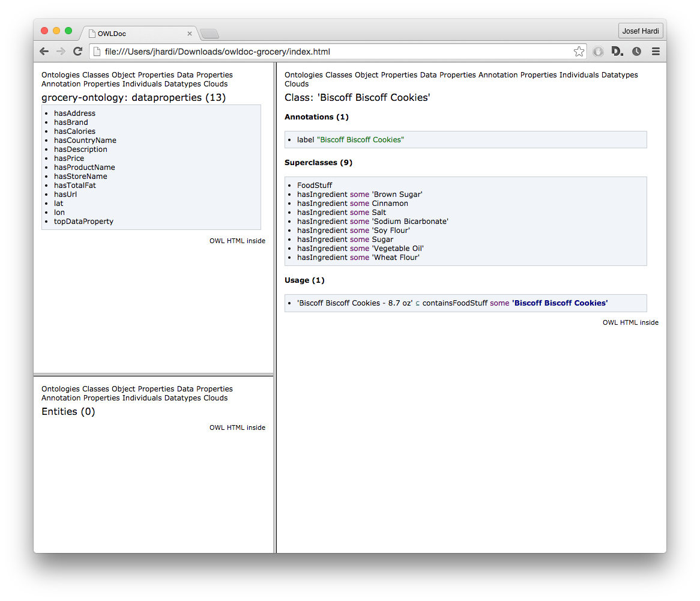Click the 'Brown Sugar' ingredient class
The width and height of the screenshot is (700, 601).
pos(397,195)
